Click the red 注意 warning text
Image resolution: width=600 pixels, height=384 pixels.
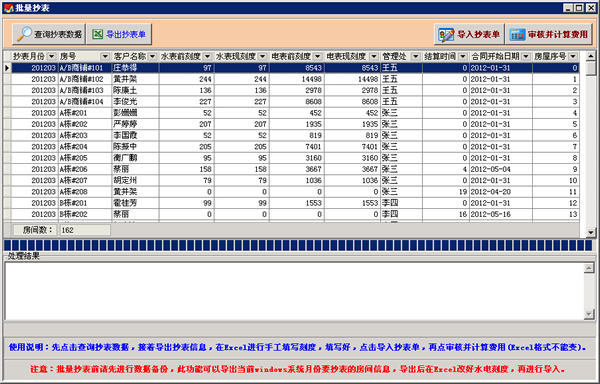point(297,369)
